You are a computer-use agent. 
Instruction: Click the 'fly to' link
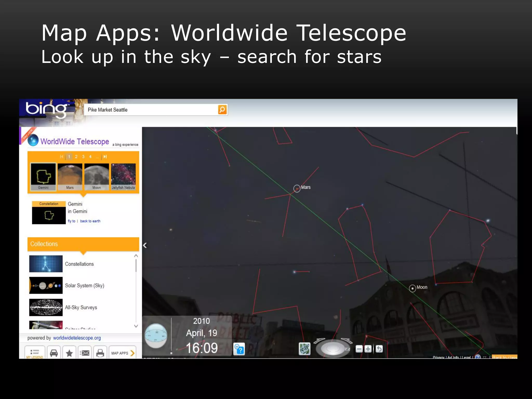coord(71,221)
